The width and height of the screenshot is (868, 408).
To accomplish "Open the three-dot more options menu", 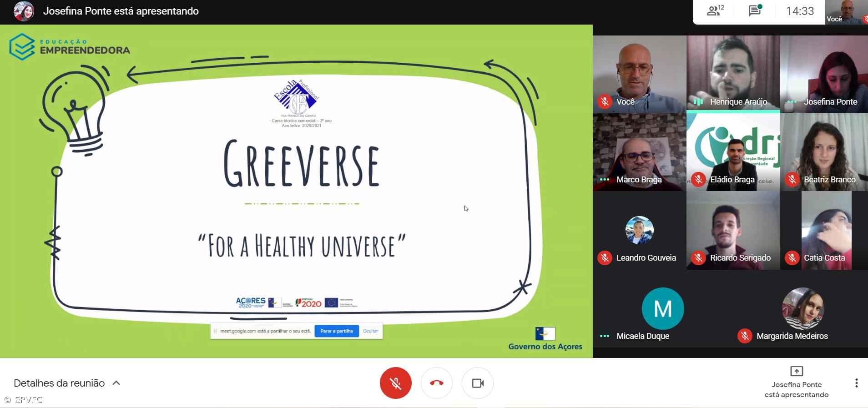I will pyautogui.click(x=856, y=383).
